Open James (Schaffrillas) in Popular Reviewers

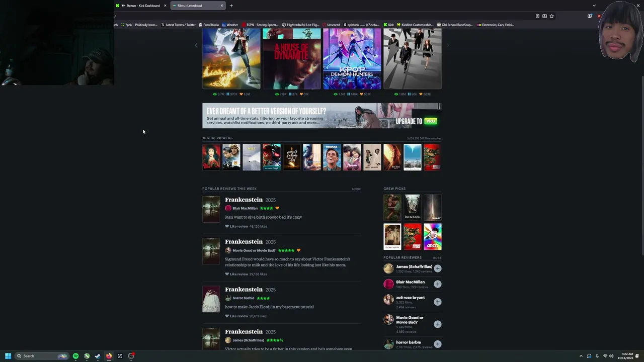(414, 267)
